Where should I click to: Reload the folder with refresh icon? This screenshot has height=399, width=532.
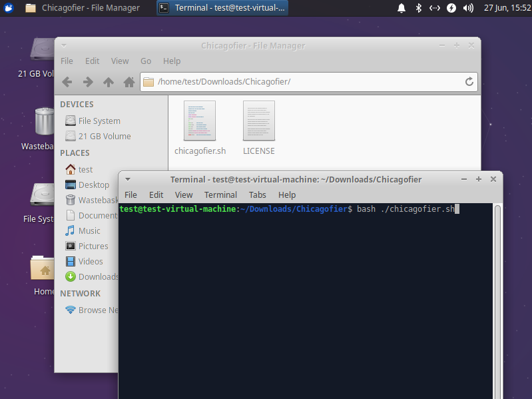pyautogui.click(x=469, y=81)
